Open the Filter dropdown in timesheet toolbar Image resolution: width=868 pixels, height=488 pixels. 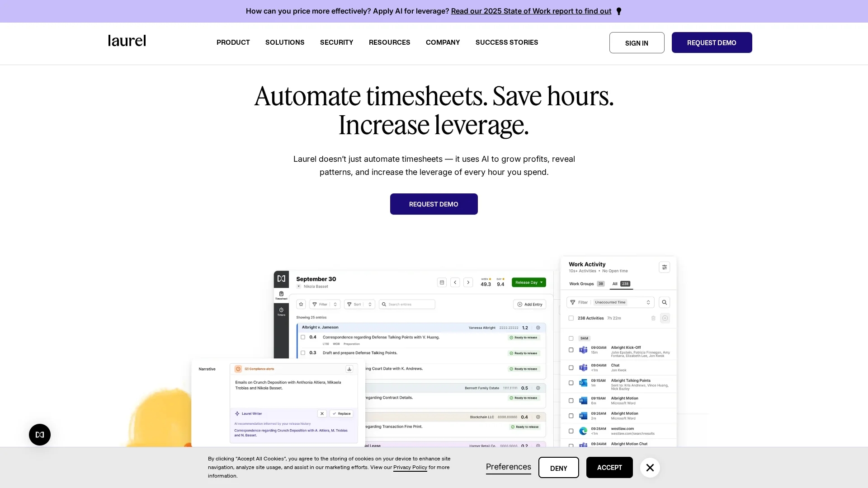tap(325, 304)
